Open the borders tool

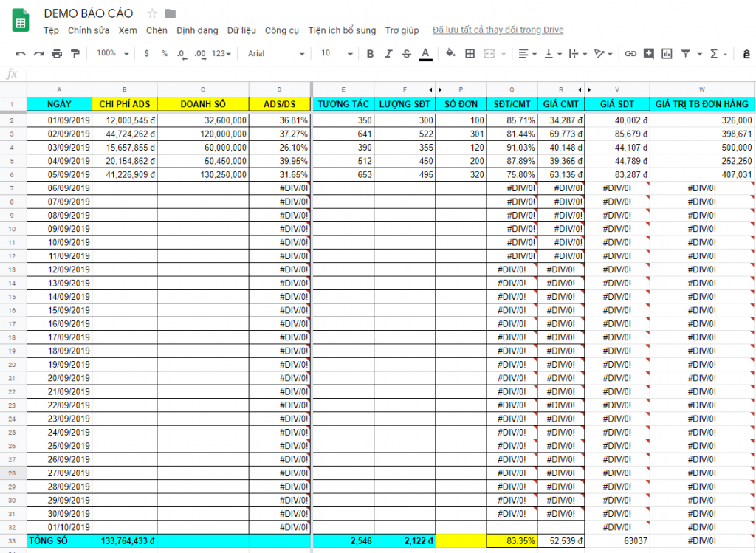(470, 53)
